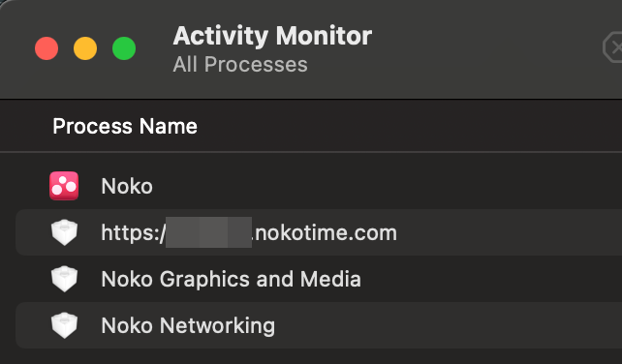Click the pink Noko app icon

[x=64, y=186]
